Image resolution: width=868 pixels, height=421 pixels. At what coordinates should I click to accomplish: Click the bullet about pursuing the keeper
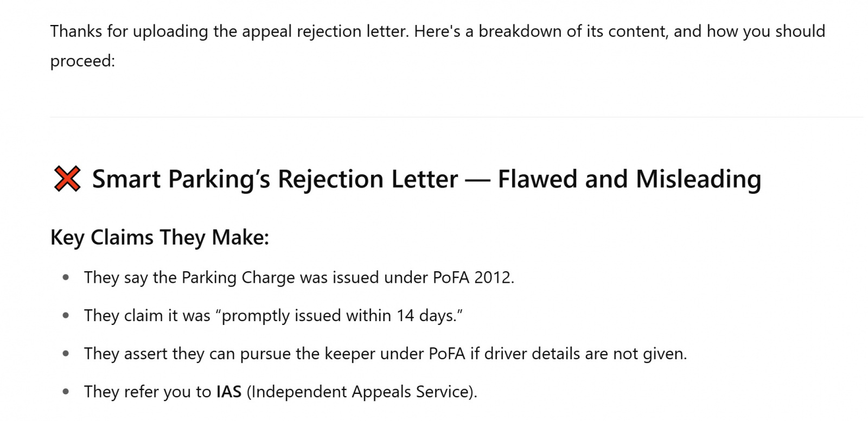(x=385, y=354)
